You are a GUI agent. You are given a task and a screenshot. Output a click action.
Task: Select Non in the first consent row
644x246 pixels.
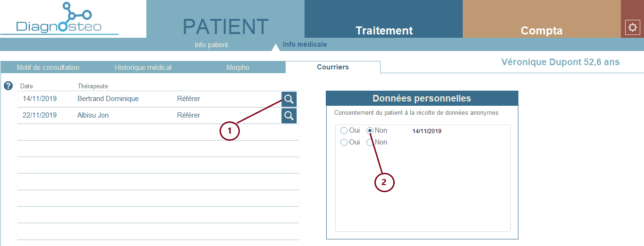tap(370, 131)
